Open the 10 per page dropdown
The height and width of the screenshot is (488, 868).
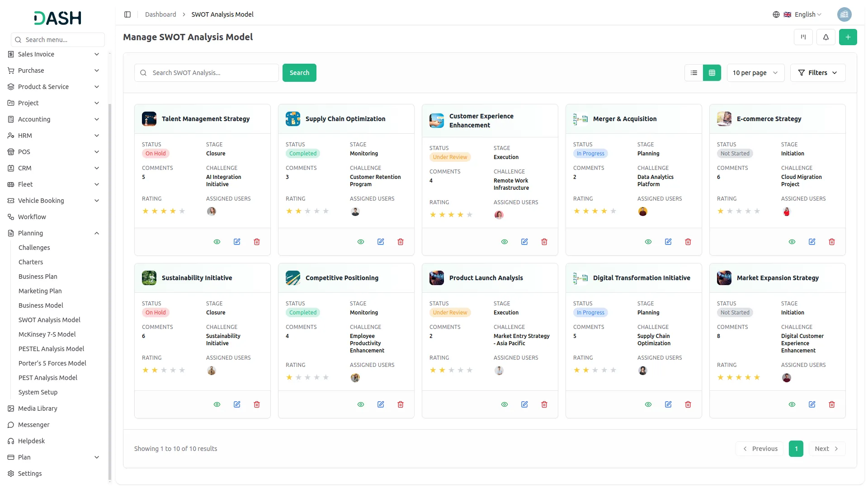point(755,73)
